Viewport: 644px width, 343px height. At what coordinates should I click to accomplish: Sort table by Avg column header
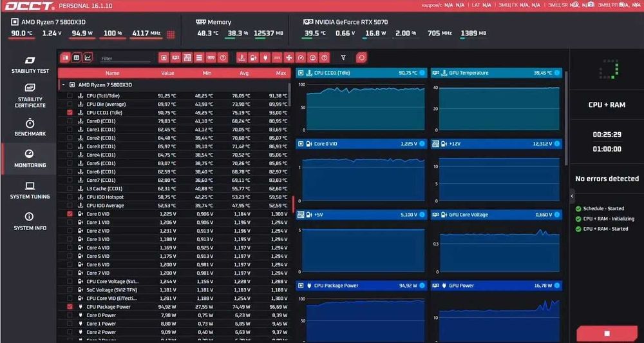coord(244,73)
